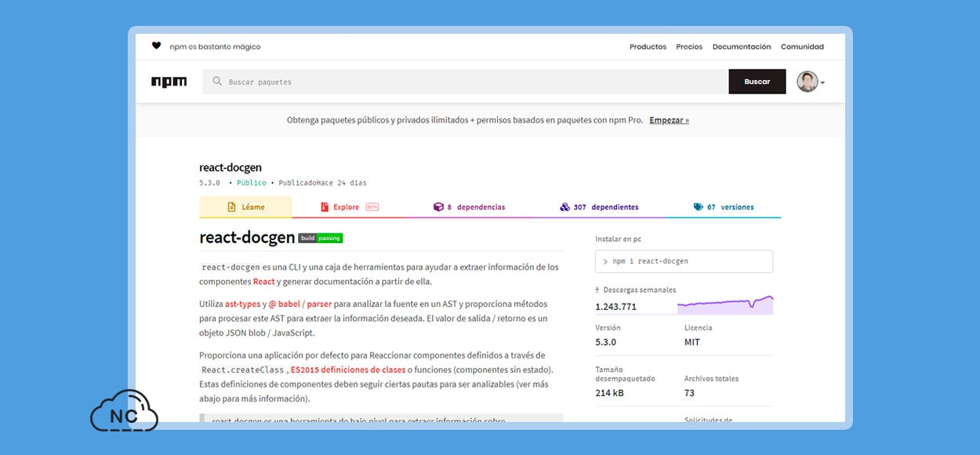Focus the Buscar paquetes search field
980x455 pixels.
coord(466,82)
